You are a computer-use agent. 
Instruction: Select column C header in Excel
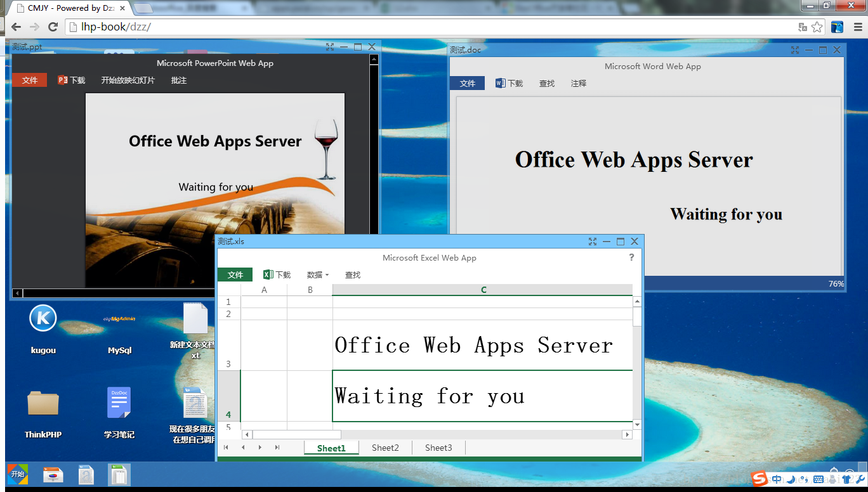pyautogui.click(x=483, y=290)
